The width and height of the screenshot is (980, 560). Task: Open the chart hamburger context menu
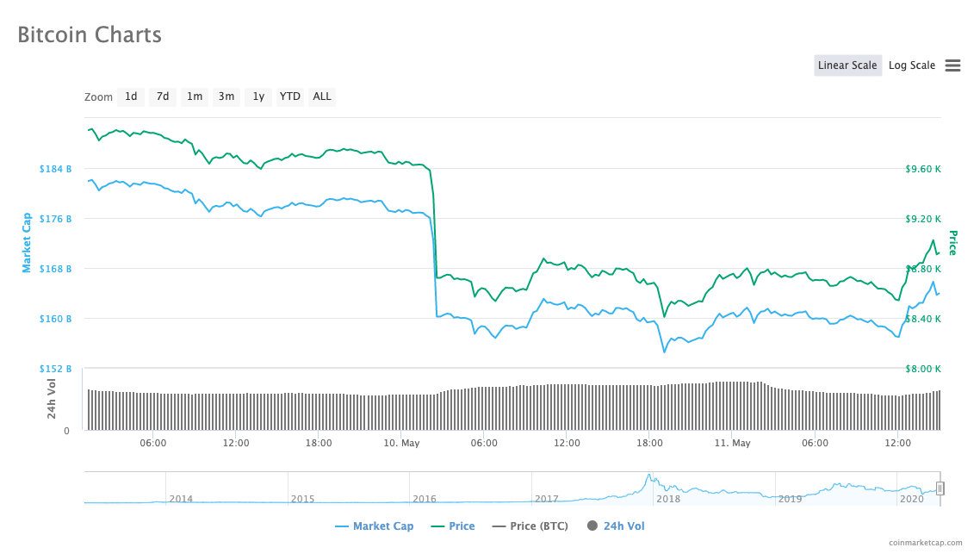pos(952,65)
